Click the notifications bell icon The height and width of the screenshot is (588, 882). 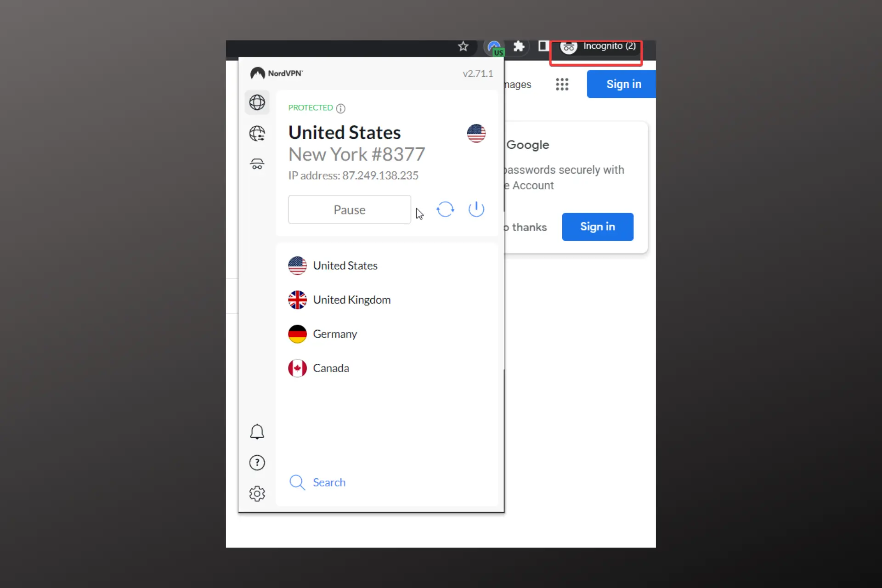[257, 432]
